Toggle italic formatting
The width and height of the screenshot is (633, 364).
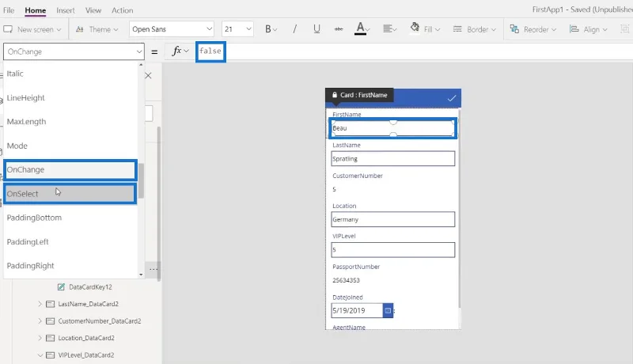point(294,29)
